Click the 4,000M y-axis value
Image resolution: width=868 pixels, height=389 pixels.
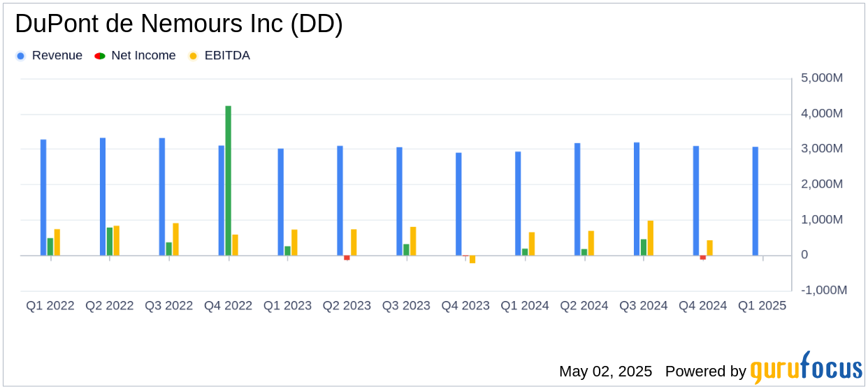tap(822, 113)
